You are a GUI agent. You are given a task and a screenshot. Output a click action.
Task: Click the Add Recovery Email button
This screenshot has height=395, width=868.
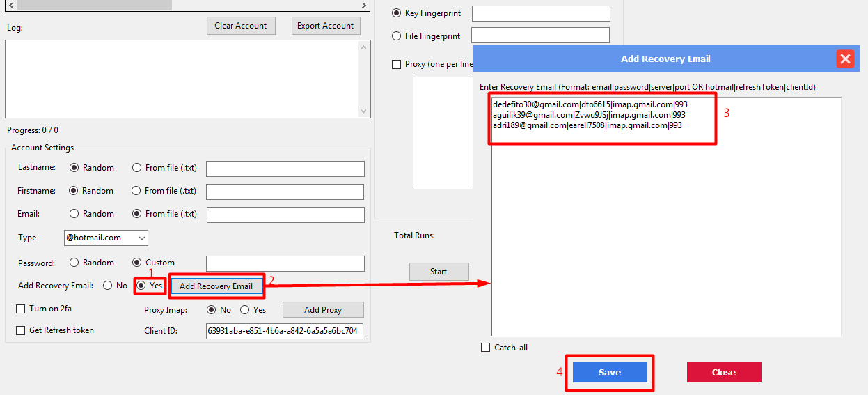(x=216, y=286)
